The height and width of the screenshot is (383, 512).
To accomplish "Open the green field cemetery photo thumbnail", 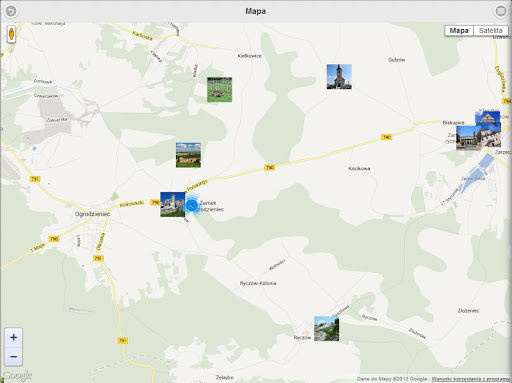I will [x=219, y=90].
